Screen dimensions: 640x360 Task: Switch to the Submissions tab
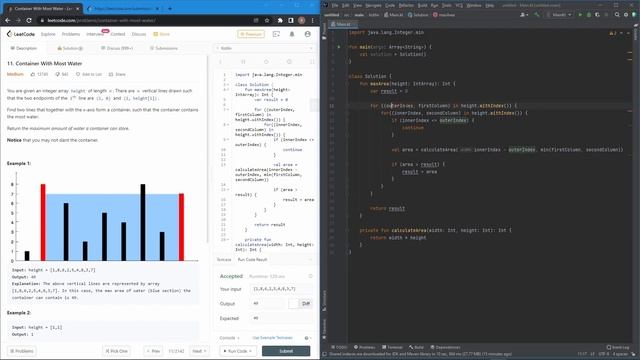[164, 48]
